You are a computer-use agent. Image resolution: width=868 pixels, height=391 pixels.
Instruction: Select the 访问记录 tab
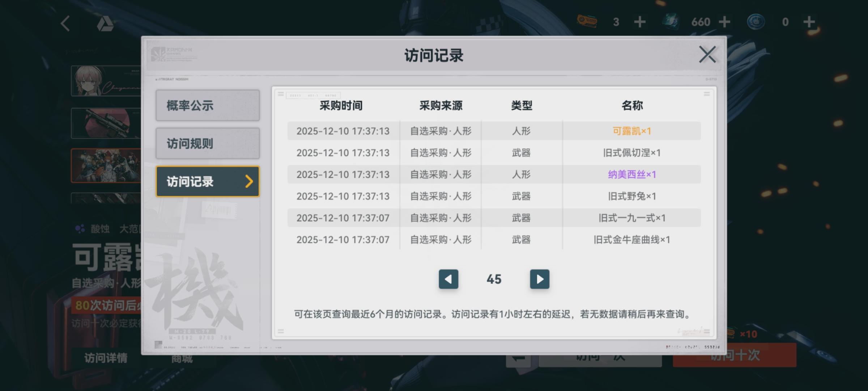208,182
